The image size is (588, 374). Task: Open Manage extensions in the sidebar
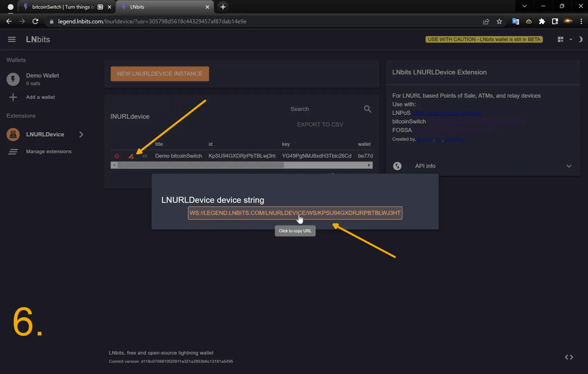point(49,152)
